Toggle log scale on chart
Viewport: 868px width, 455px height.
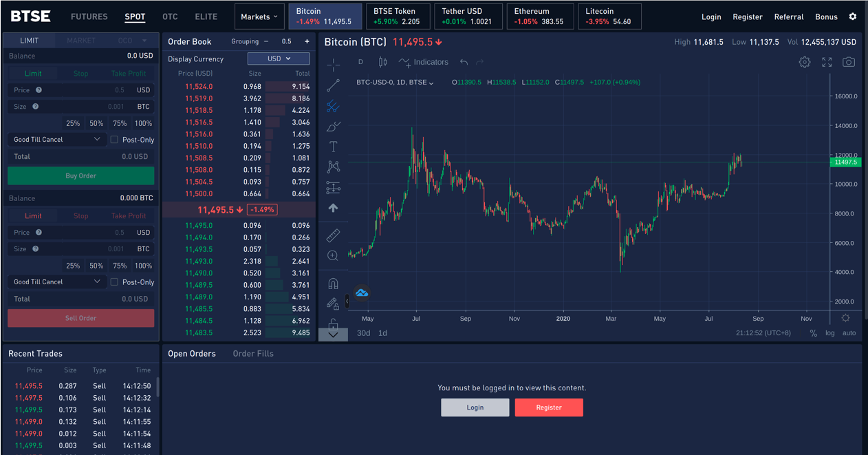830,333
